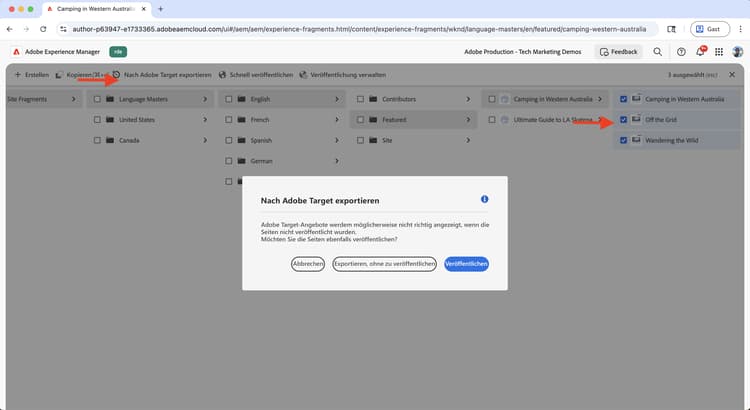Click the browser back arrow
The height and width of the screenshot is (410, 750).
tap(10, 29)
